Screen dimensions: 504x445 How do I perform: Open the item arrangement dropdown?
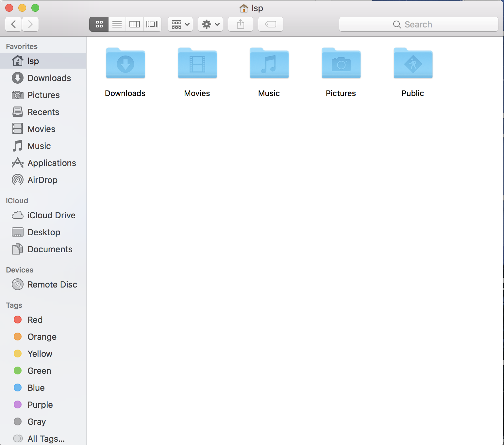point(180,24)
